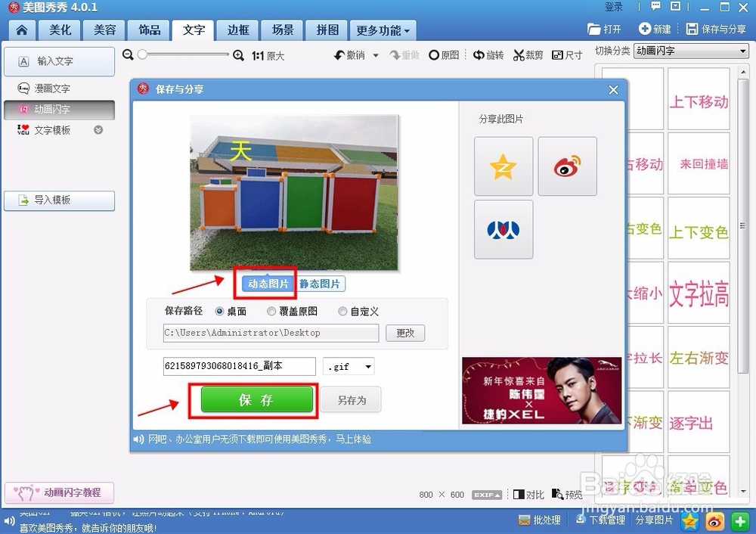Choose the 上下移动 text effect
The width and height of the screenshot is (756, 534).
699,99
